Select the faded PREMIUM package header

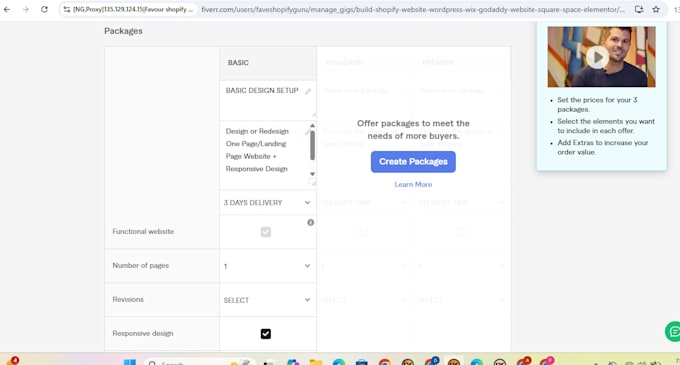(x=438, y=63)
